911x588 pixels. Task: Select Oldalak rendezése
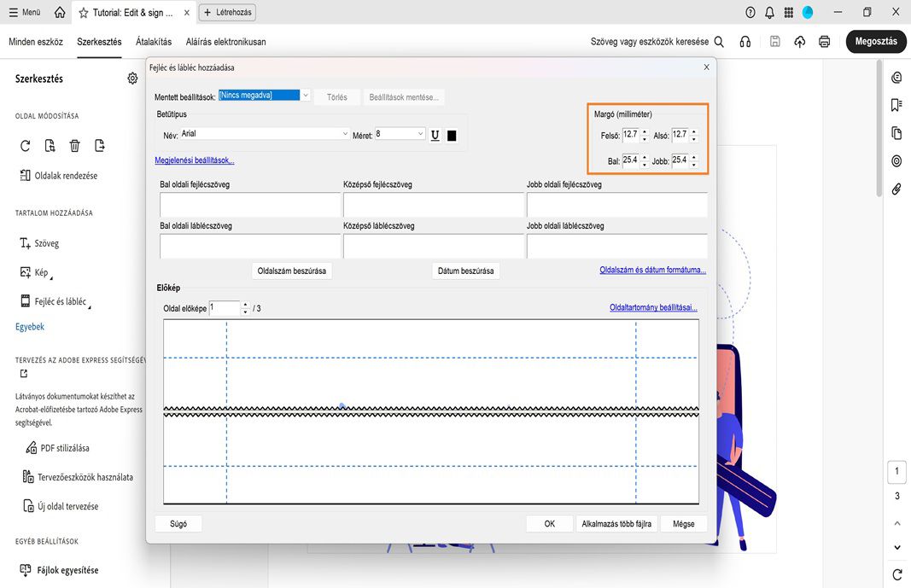59,175
